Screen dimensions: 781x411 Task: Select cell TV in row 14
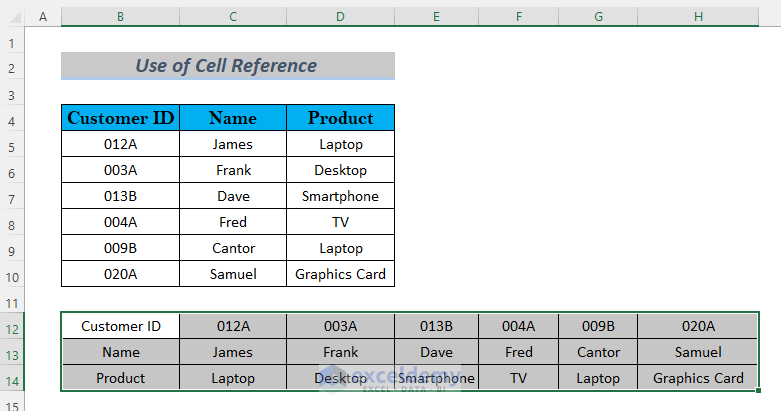519,378
